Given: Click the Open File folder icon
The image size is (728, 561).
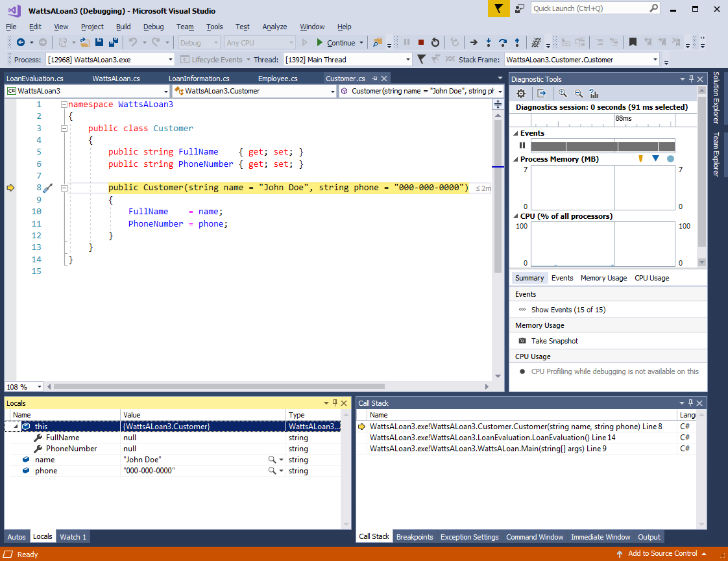Looking at the screenshot, I should coord(84,42).
